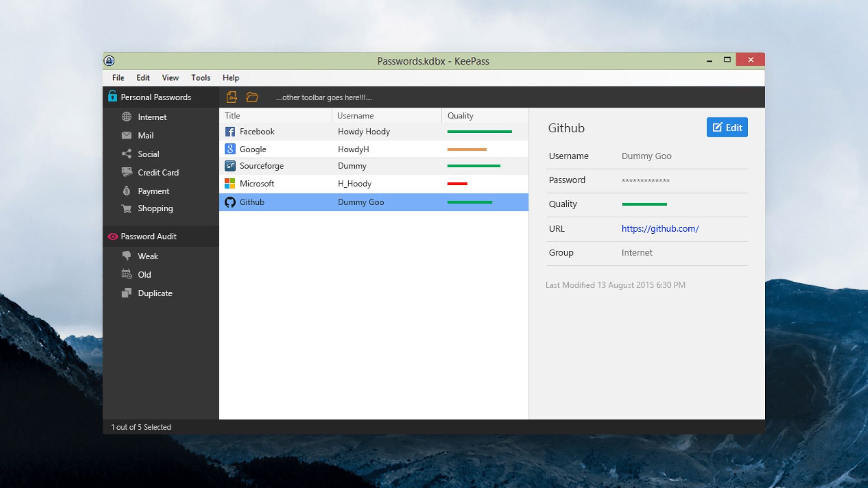Click the Dummy username in Sourceforge row
Image resolution: width=868 pixels, height=488 pixels.
click(352, 166)
